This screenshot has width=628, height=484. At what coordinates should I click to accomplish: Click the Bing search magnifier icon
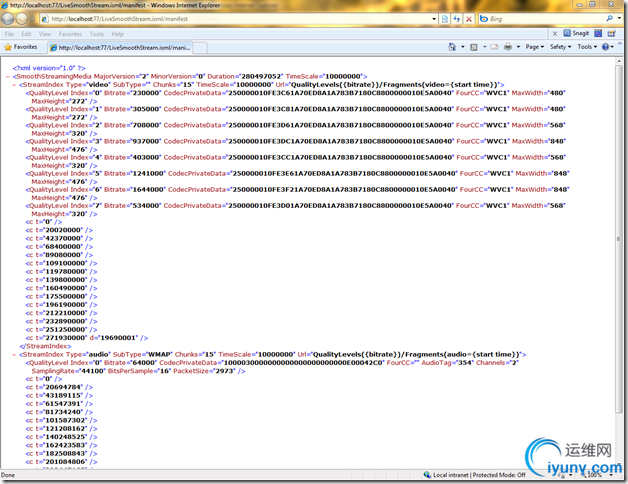(610, 18)
